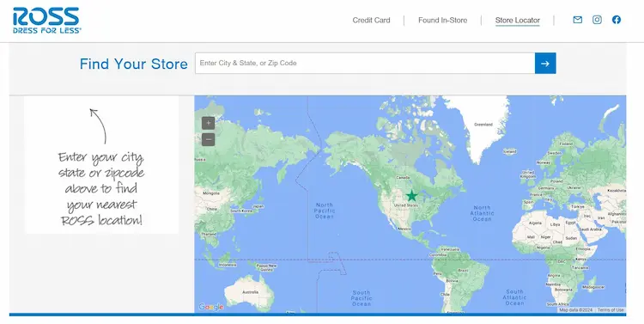Click the Ross Dress for Less logo
The image size is (644, 324).
pos(47,20)
